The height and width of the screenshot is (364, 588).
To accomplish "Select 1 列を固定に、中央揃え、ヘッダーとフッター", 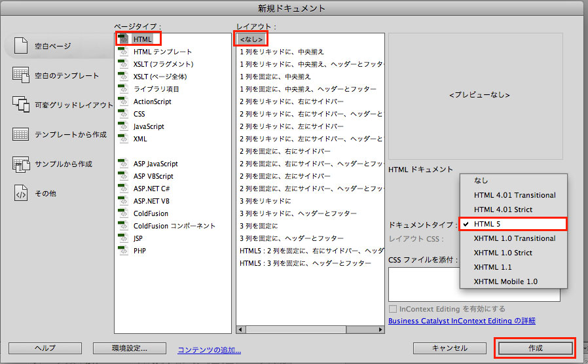I will click(x=308, y=89).
